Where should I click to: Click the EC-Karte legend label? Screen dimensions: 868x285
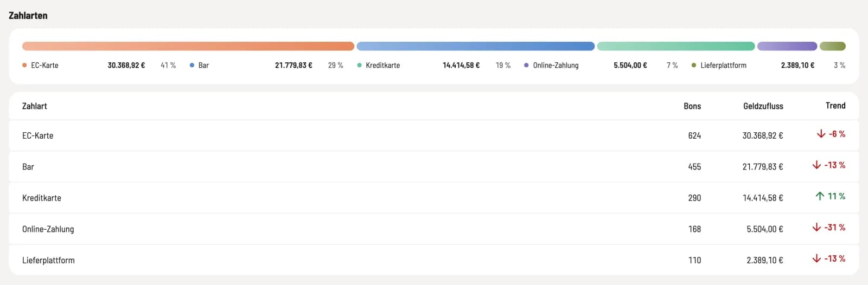(x=44, y=65)
